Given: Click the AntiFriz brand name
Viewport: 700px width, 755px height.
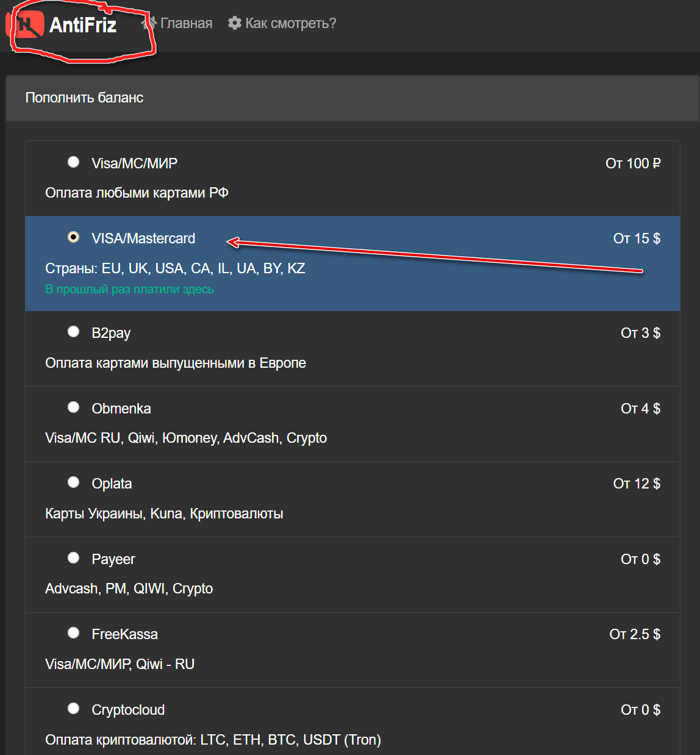Looking at the screenshot, I should [x=83, y=25].
